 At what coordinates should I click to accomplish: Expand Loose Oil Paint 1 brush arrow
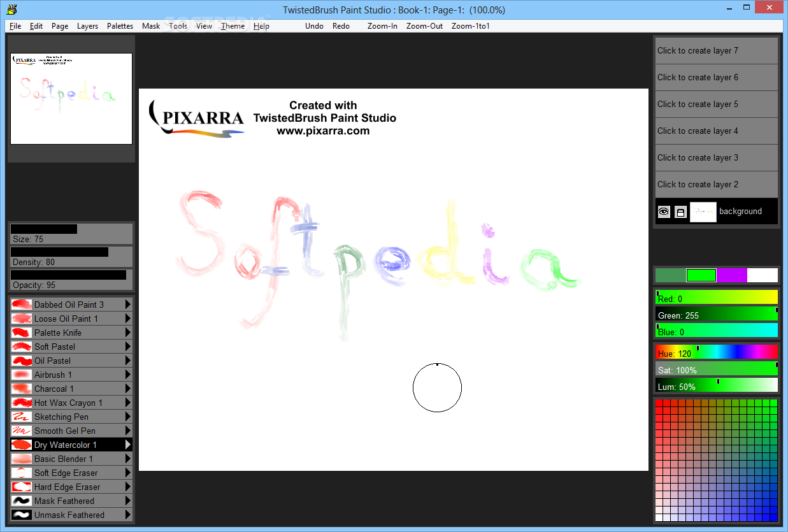click(128, 319)
